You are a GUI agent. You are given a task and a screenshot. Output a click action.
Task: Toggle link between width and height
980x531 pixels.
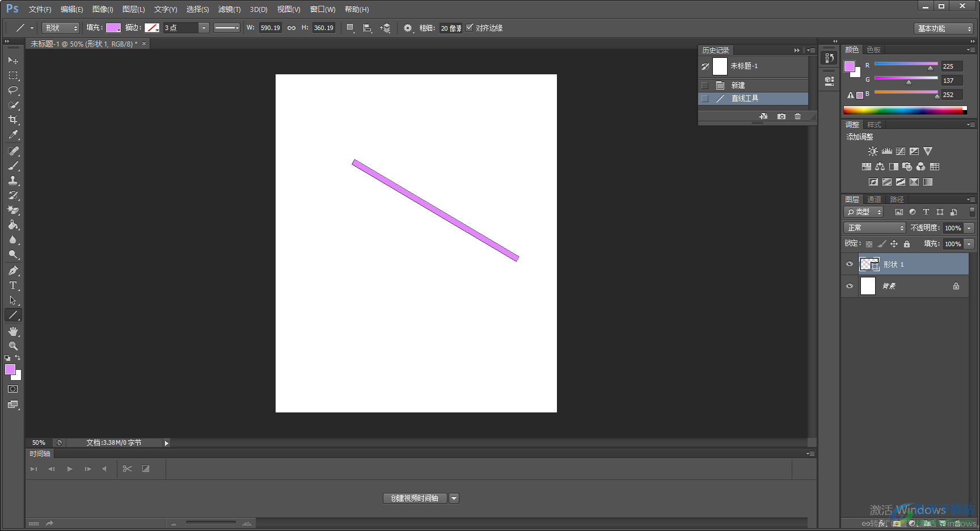click(x=292, y=28)
